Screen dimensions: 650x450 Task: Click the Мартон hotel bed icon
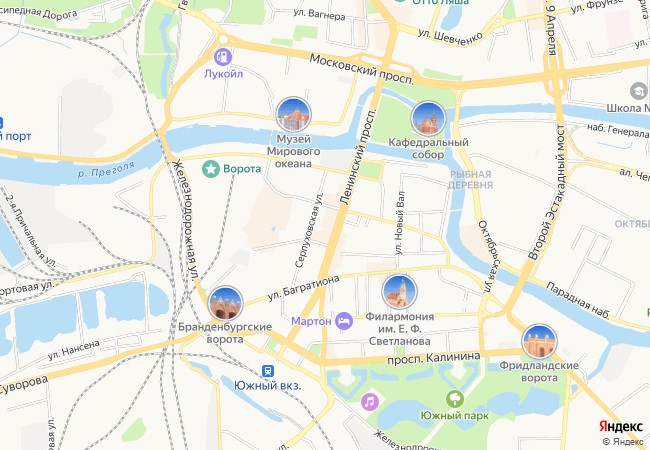coord(344,321)
